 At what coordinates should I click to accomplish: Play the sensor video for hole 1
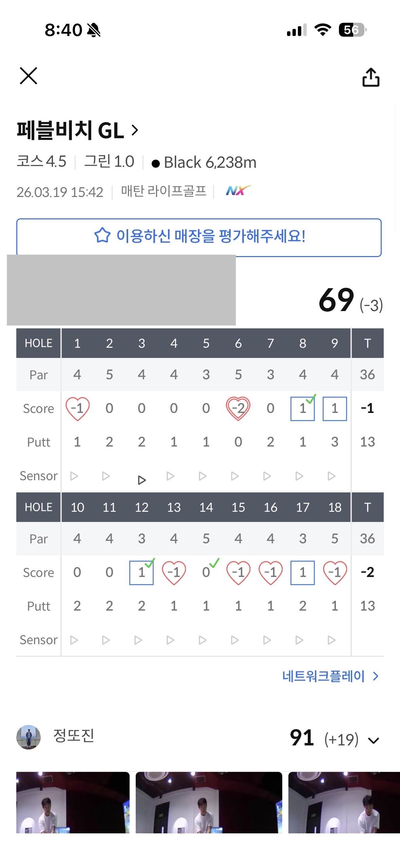[74, 476]
